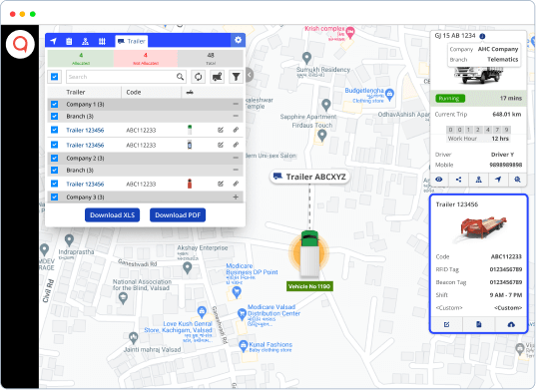539x392 pixels.
Task: Click the trailer icon column header
Action: [x=190, y=92]
